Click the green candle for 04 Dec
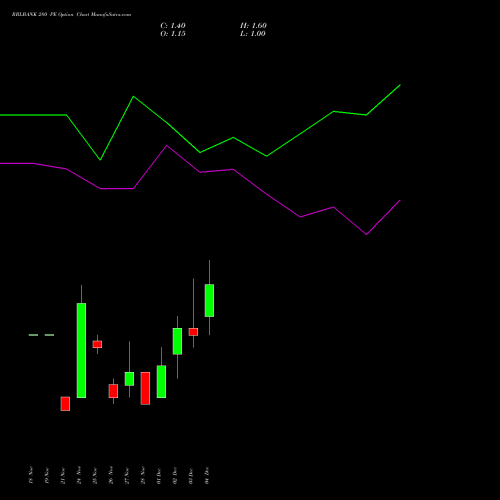Screen dimensions: 500x500 pos(209,300)
